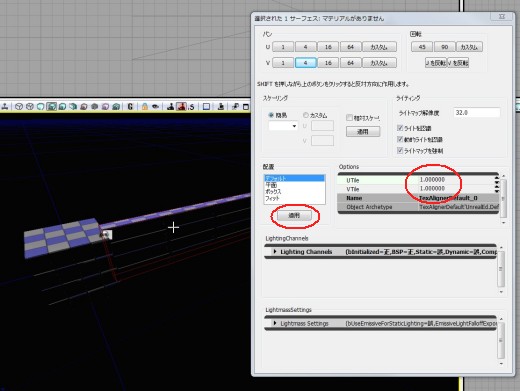520x391 pixels.
Task: Click the black joystick camera icon
Action: [x=170, y=107]
